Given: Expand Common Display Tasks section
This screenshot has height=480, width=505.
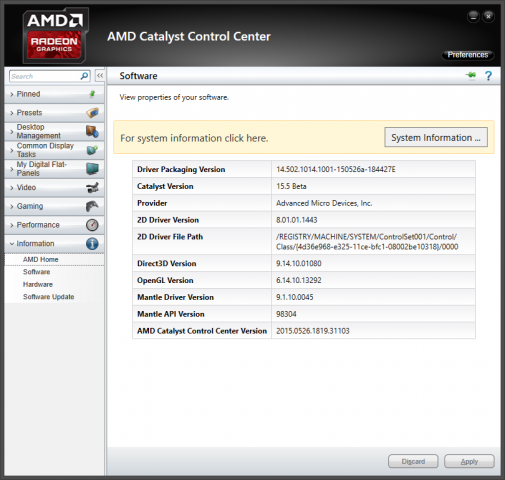Looking at the screenshot, I should [54, 150].
